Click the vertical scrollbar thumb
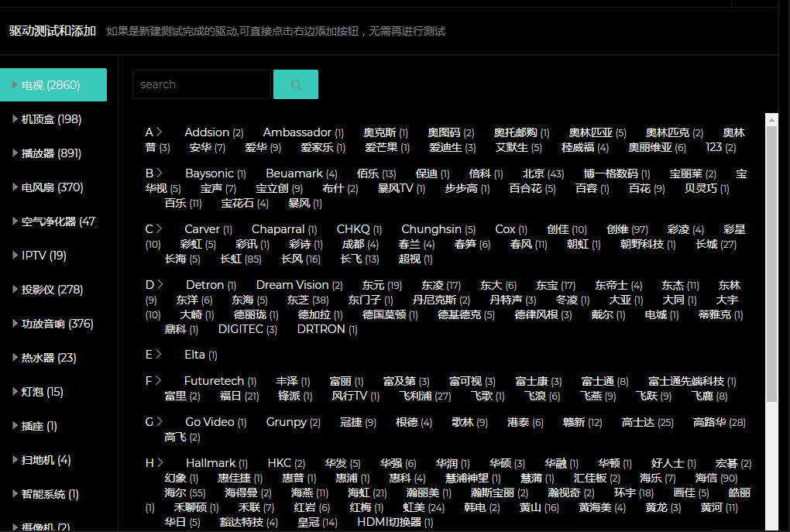 coord(772,263)
